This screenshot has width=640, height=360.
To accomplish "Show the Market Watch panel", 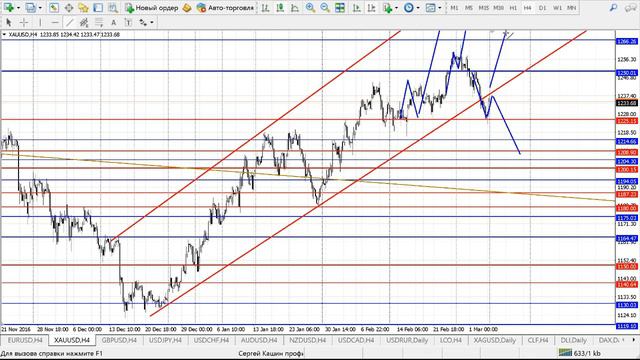I will (54, 7).
